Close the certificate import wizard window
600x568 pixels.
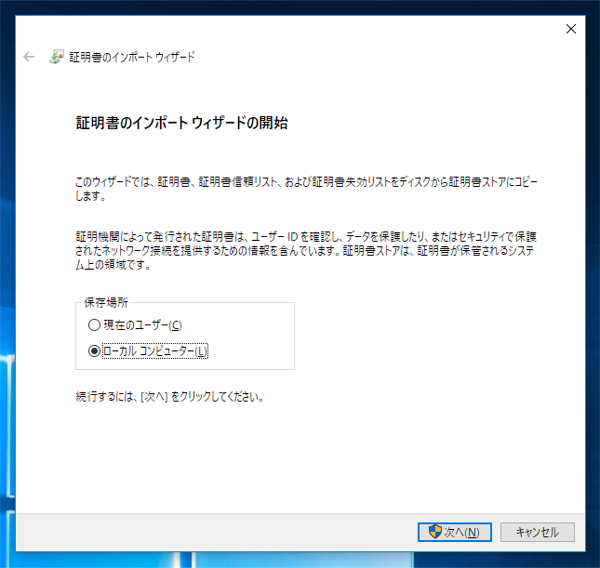571,29
